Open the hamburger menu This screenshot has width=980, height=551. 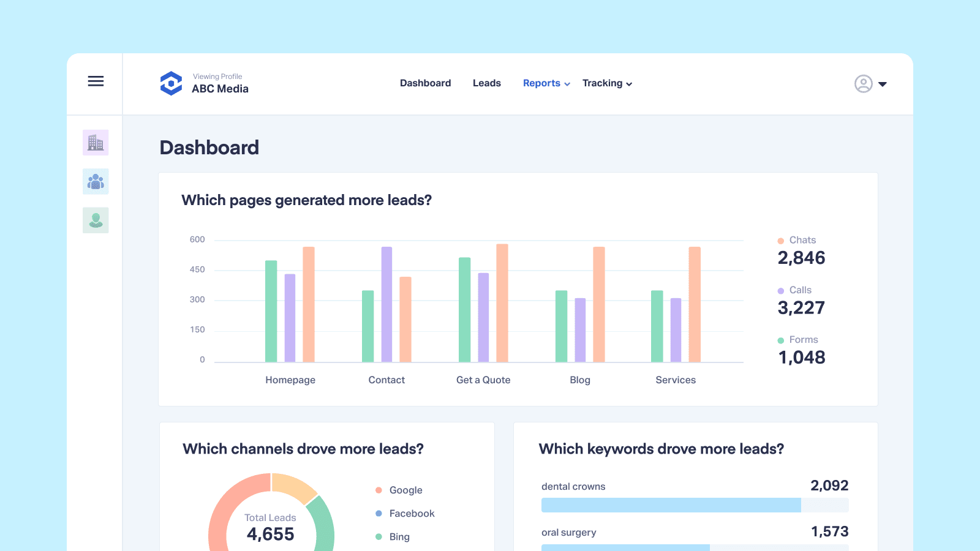coord(96,81)
